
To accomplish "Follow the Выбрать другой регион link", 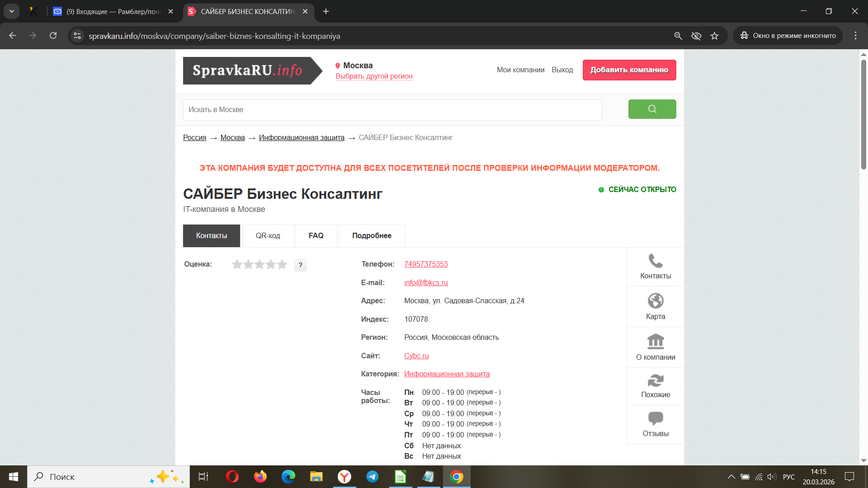I will pos(374,76).
